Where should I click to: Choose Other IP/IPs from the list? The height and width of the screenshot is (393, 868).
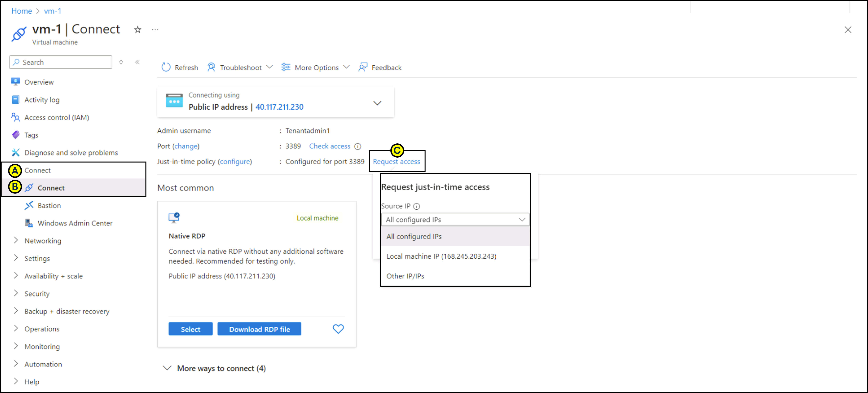(x=405, y=276)
